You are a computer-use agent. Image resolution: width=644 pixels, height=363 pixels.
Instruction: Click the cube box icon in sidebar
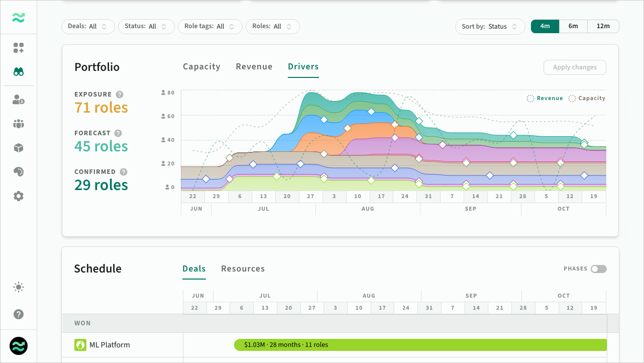click(19, 148)
